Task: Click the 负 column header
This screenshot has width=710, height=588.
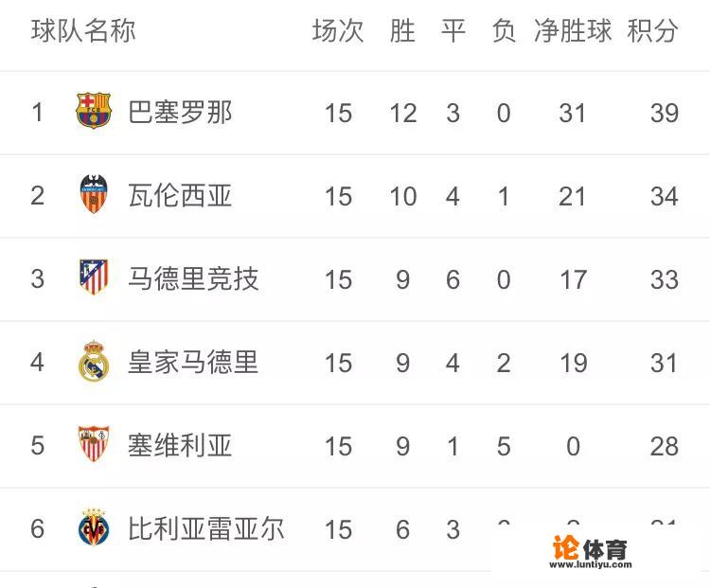Action: [504, 30]
